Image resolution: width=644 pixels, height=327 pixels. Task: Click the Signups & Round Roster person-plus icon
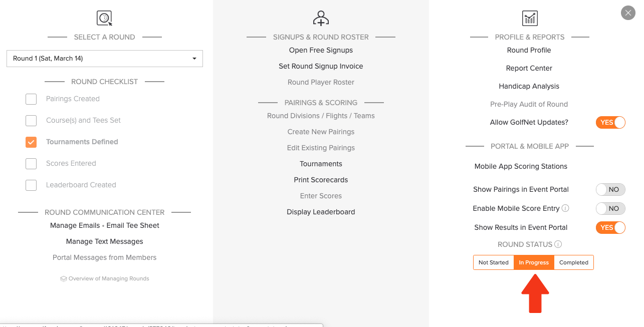(321, 19)
